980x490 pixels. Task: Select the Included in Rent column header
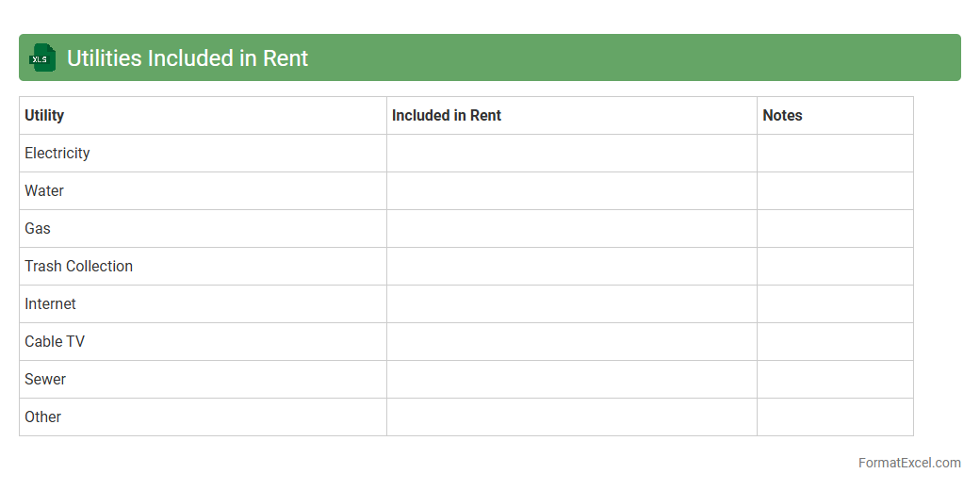(447, 115)
